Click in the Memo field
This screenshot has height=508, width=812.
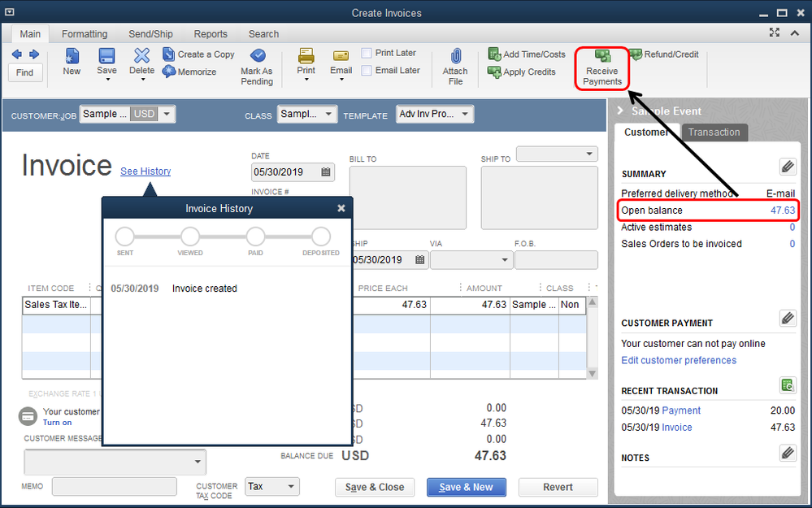(x=115, y=486)
